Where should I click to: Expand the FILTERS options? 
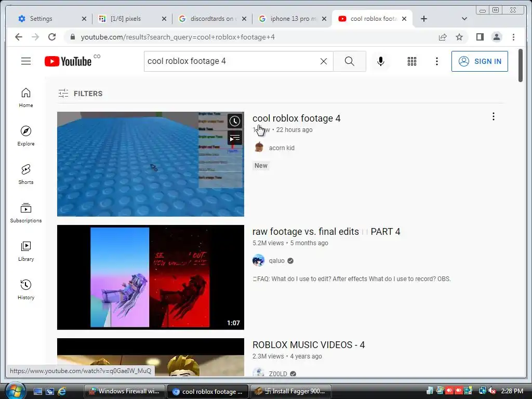(81, 94)
